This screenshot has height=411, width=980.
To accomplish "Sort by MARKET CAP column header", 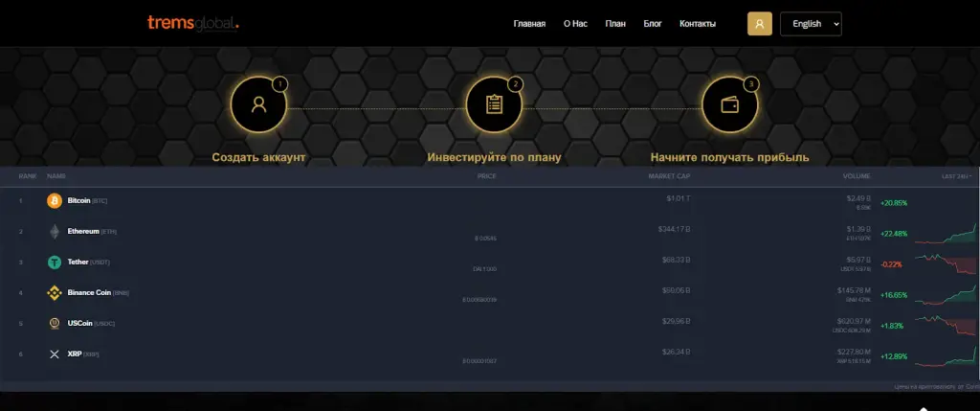I will [669, 176].
